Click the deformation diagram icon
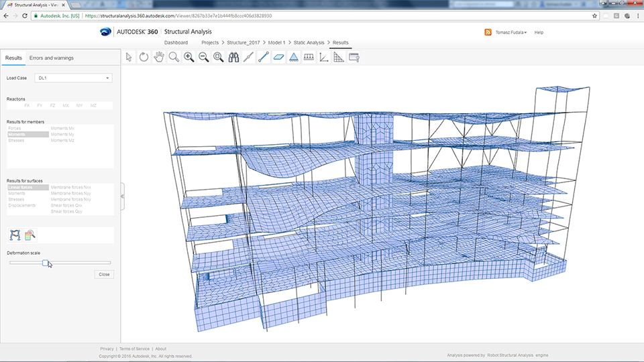The width and height of the screenshot is (644, 362). pos(15,235)
